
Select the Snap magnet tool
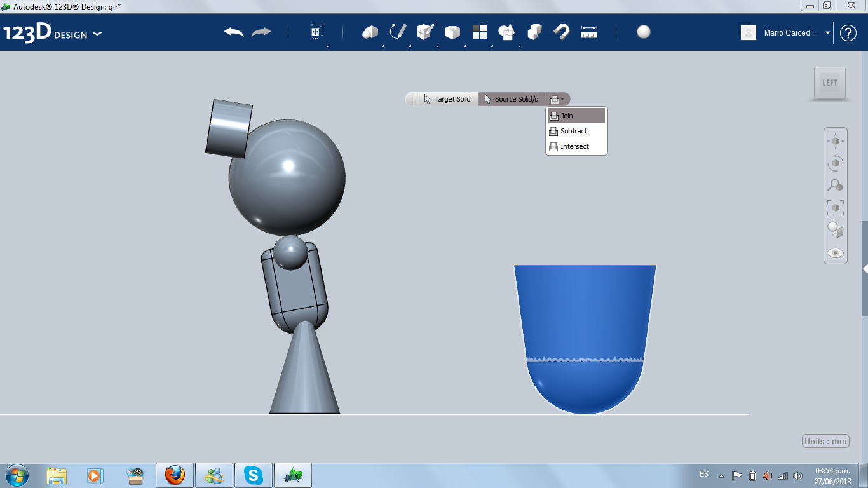[x=562, y=32]
